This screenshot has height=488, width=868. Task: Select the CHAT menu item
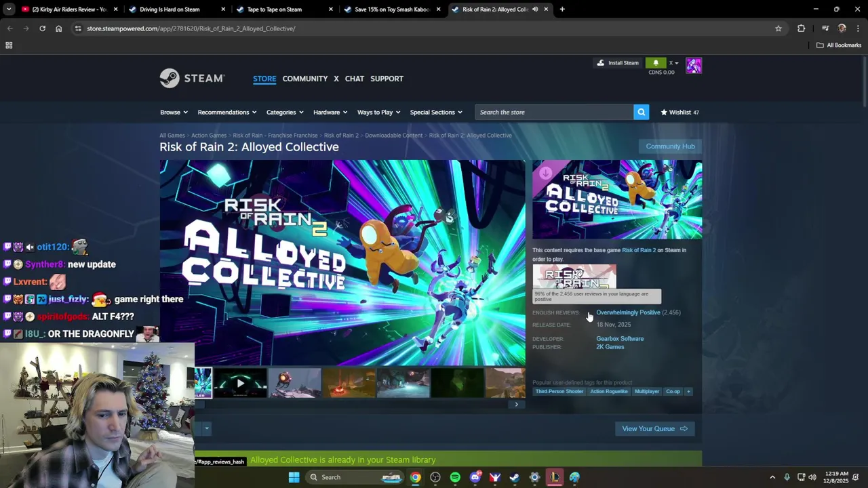(355, 79)
